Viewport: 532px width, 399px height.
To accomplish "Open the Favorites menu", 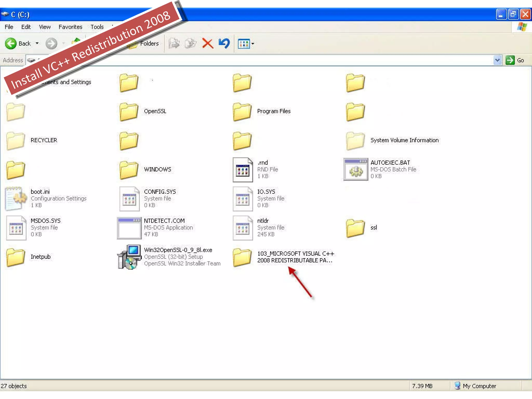I will 70,27.
